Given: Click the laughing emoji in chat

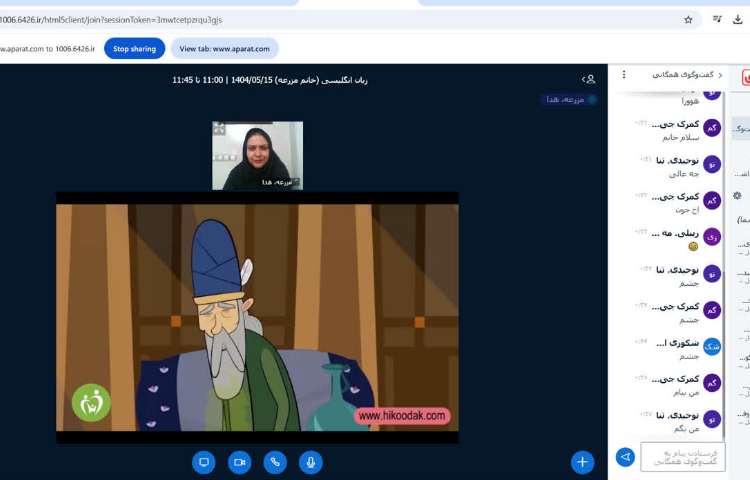Looking at the screenshot, I should pyautogui.click(x=693, y=246).
